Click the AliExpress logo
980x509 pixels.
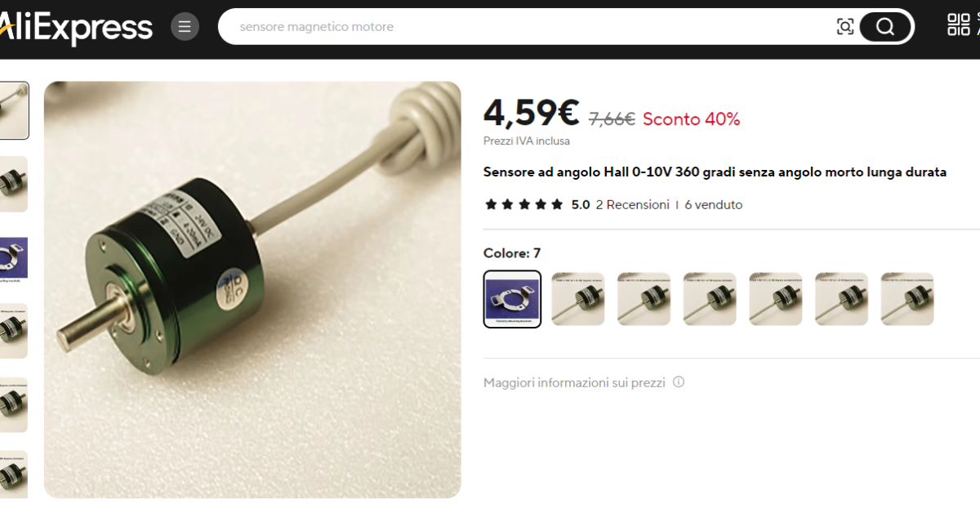(76, 28)
